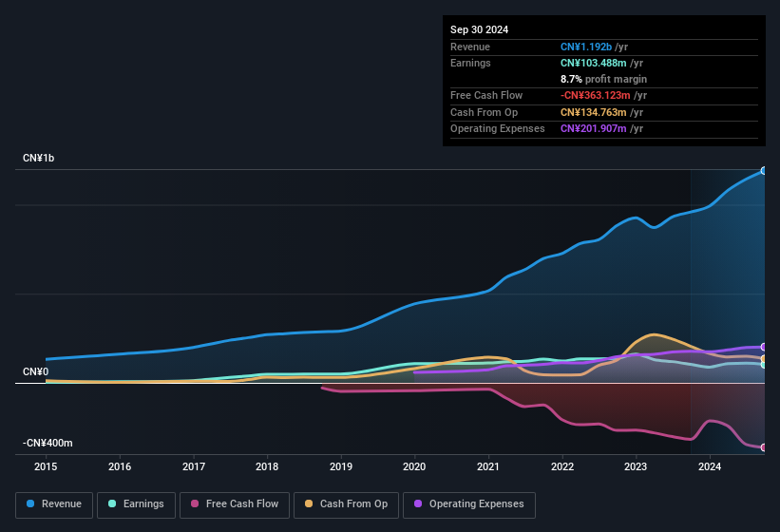Click the 2020 x-axis label

pos(414,466)
